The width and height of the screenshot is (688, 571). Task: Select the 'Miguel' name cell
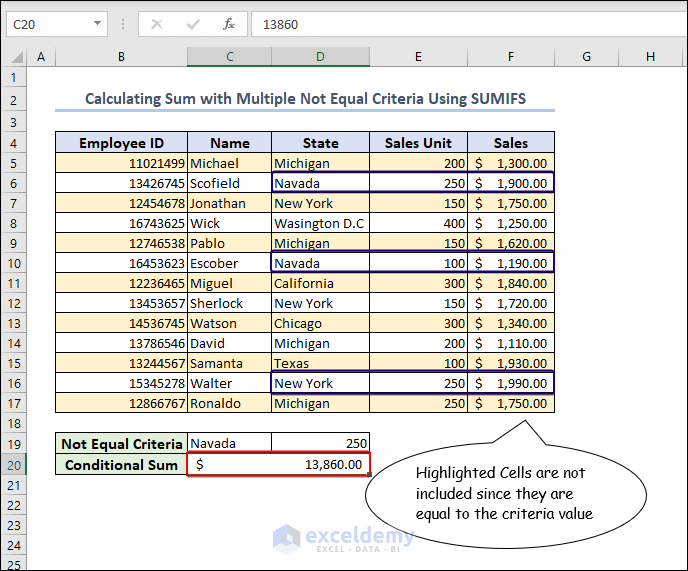pyautogui.click(x=229, y=284)
